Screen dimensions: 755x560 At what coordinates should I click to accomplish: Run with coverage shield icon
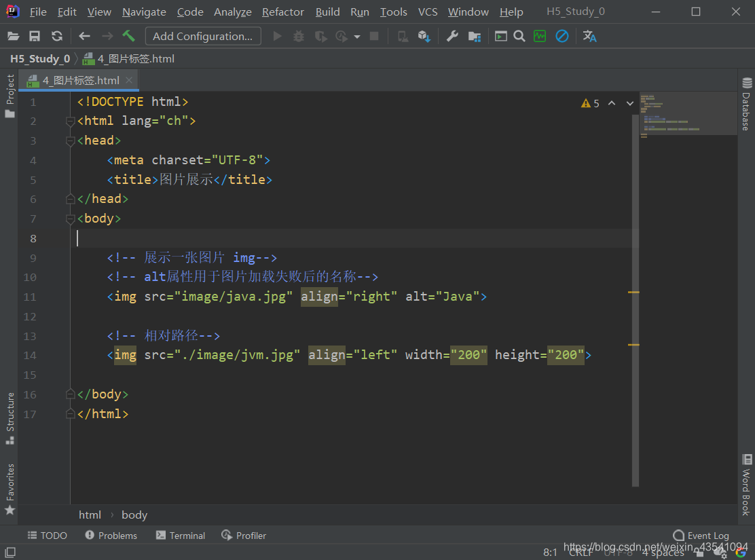click(320, 36)
